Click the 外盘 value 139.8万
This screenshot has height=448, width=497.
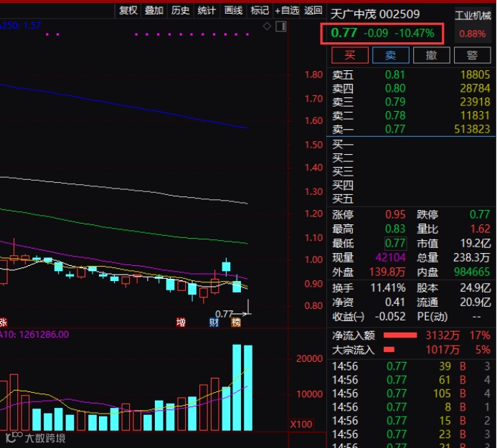tap(387, 272)
